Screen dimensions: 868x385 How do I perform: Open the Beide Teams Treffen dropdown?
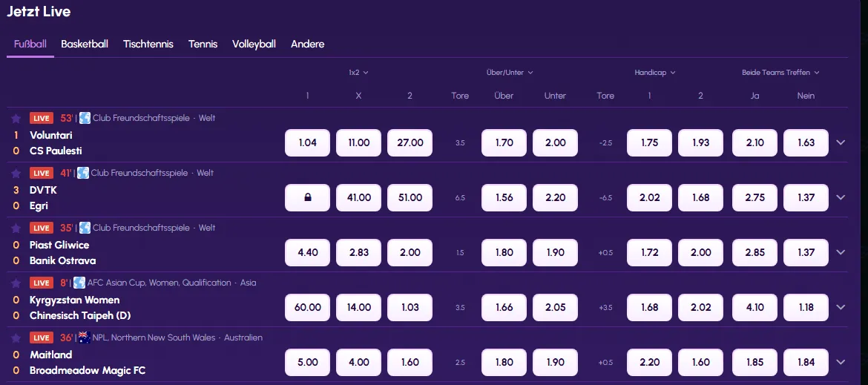point(780,73)
